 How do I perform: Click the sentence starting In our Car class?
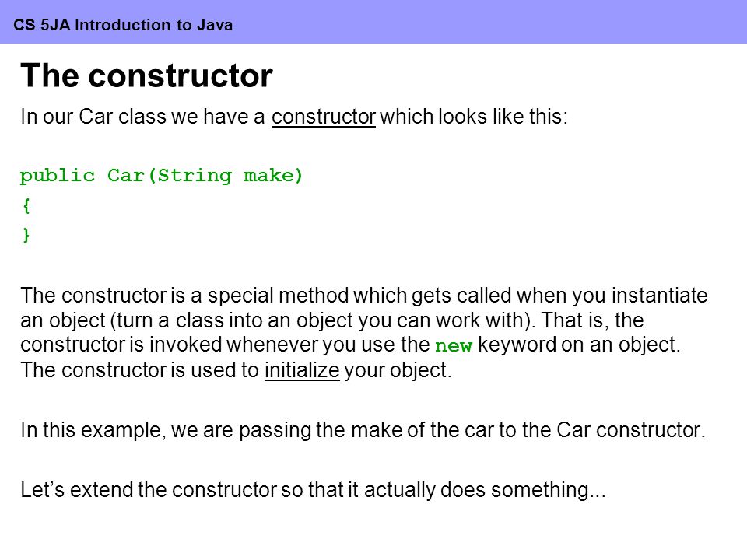pyautogui.click(x=294, y=117)
